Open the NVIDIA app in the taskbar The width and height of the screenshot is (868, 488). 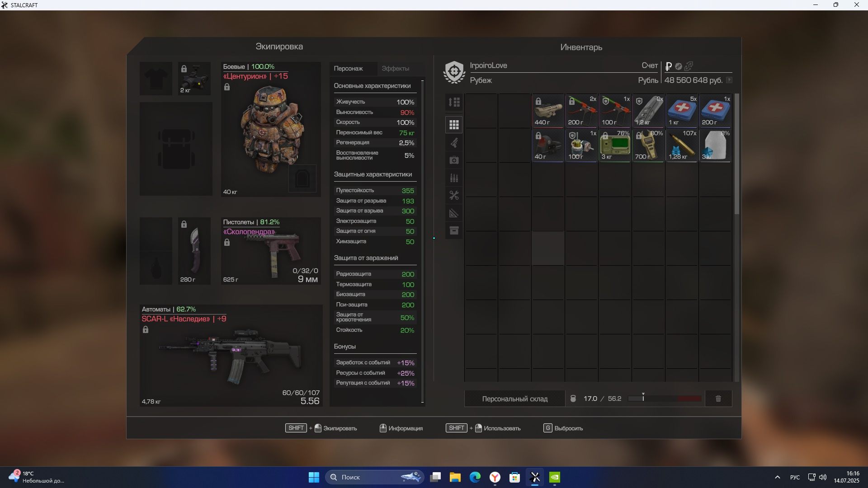pos(555,477)
